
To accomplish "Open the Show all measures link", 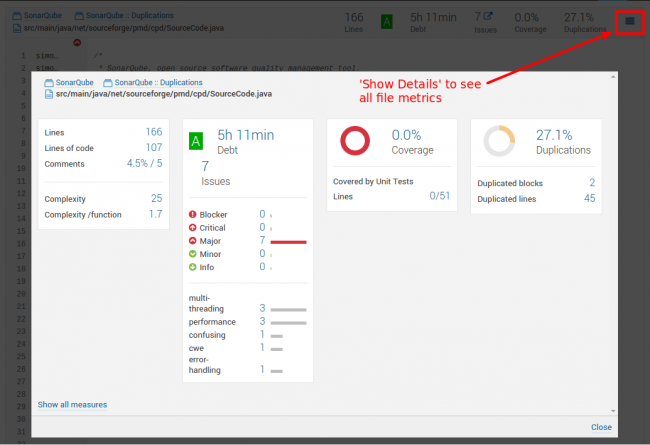I will coord(72,405).
